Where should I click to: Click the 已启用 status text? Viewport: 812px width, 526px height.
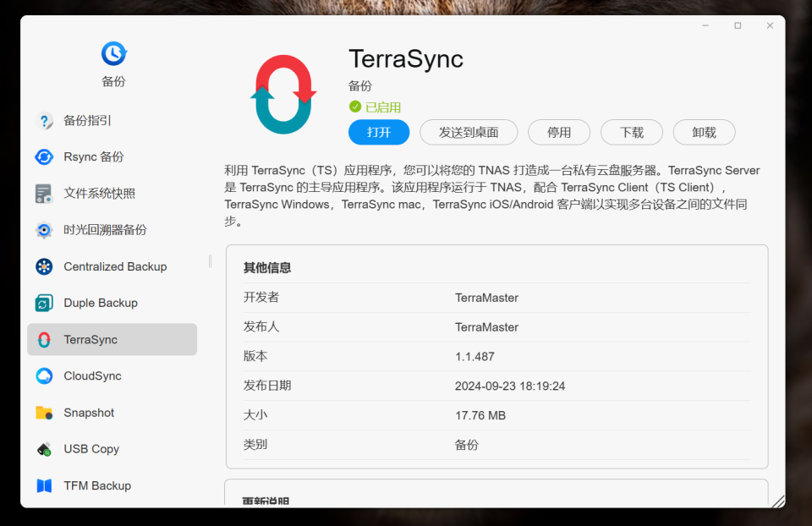(x=383, y=107)
